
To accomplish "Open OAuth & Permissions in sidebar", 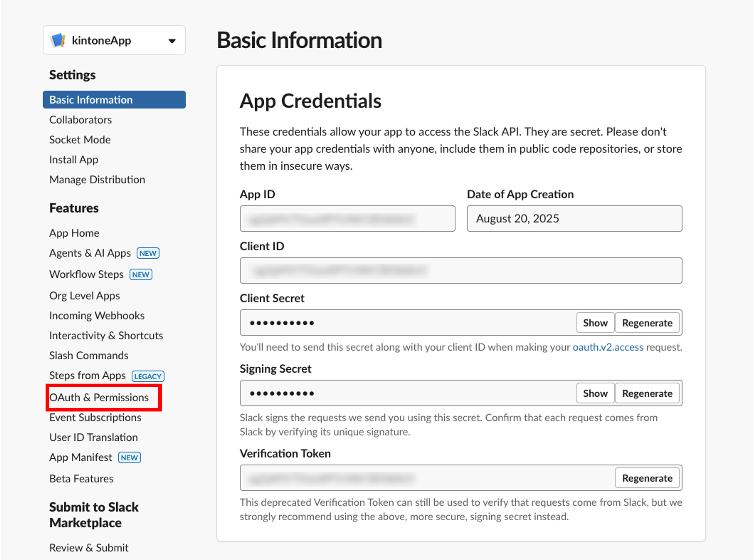I will pyautogui.click(x=99, y=397).
